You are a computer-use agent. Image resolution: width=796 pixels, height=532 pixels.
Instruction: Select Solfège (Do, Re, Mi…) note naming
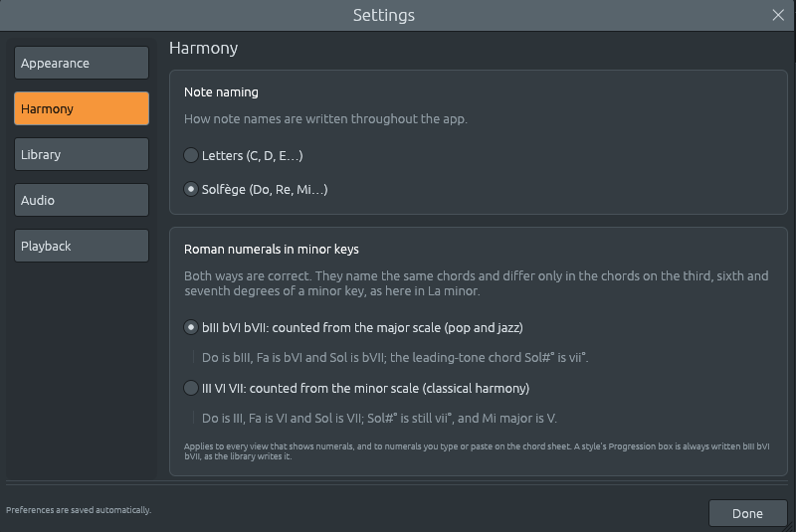(256, 189)
